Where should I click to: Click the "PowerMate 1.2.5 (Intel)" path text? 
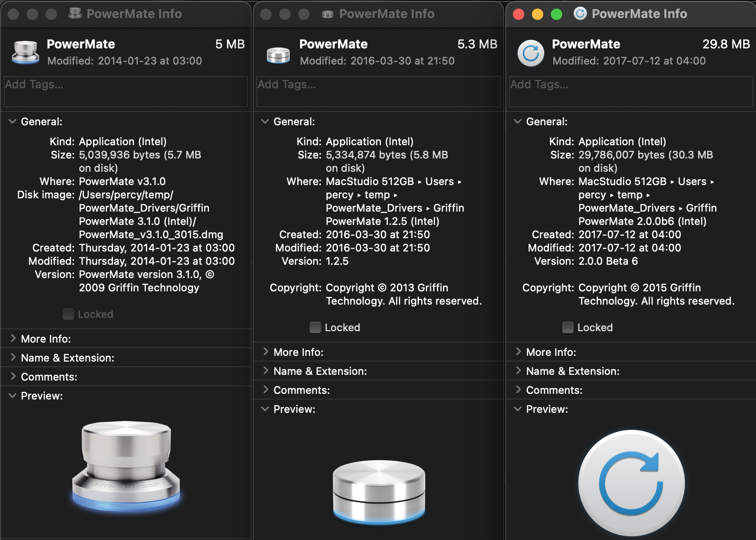click(x=383, y=221)
